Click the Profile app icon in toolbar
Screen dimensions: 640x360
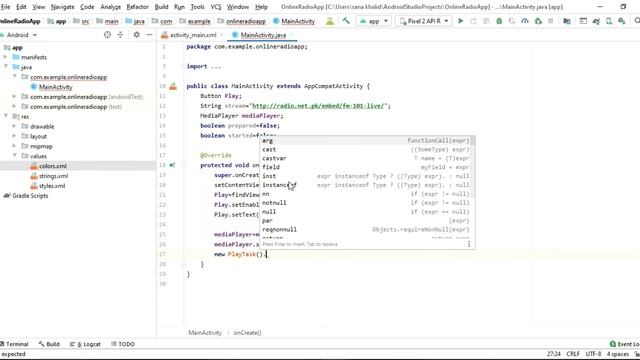click(x=525, y=21)
